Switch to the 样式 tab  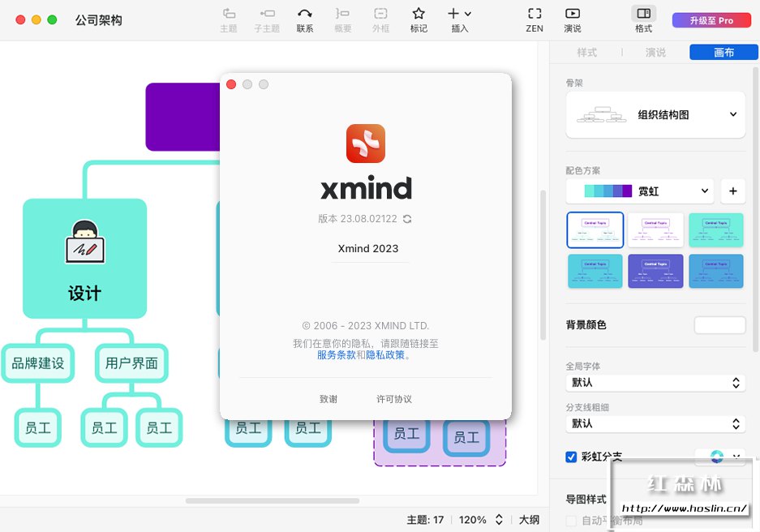tap(587, 53)
